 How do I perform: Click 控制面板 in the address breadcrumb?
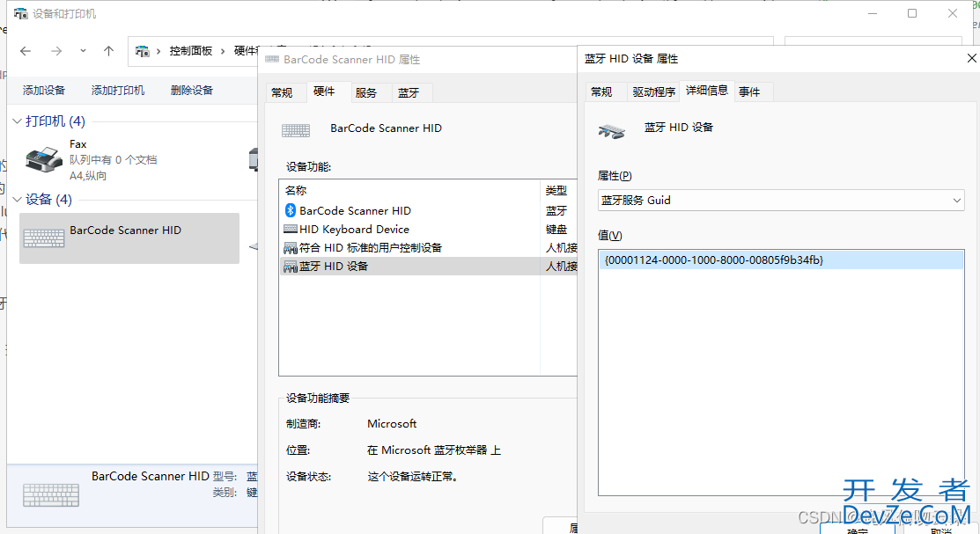(x=190, y=51)
